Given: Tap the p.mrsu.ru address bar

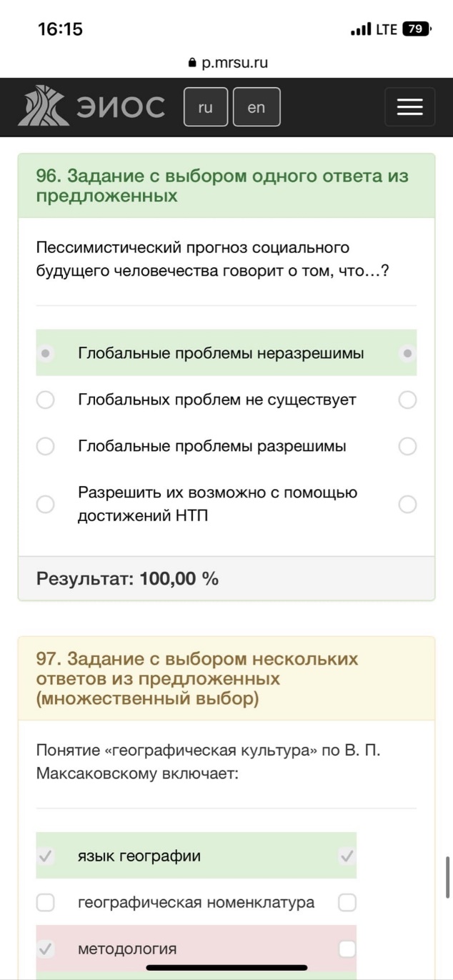Looking at the screenshot, I should pos(226,63).
